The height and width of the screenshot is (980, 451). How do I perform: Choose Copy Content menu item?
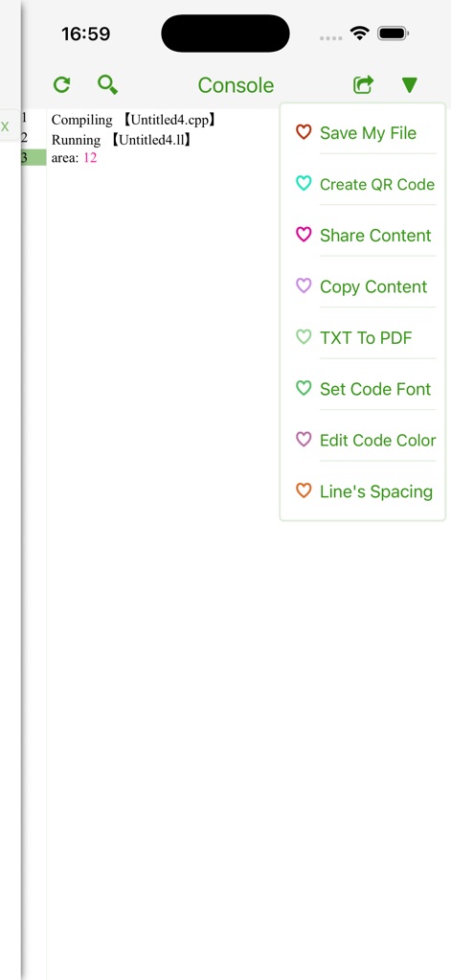tap(363, 286)
